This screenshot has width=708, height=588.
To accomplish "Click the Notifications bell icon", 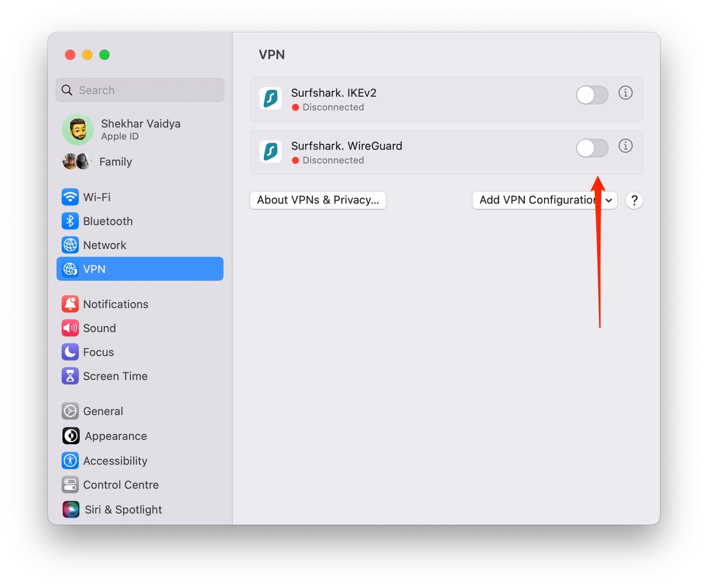I will pos(70,304).
